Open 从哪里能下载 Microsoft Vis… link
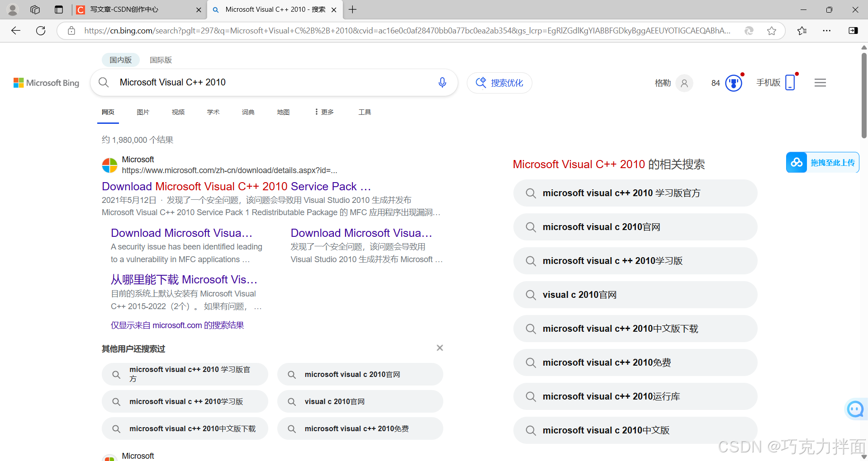Viewport: 868px width, 461px height. (184, 279)
